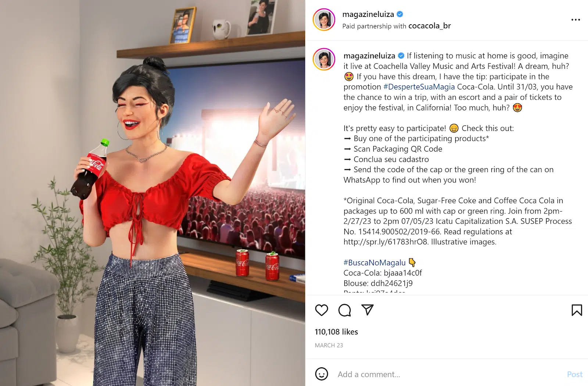Click the #BuscaNoMagalu hashtag
The image size is (588, 386).
pyautogui.click(x=374, y=263)
